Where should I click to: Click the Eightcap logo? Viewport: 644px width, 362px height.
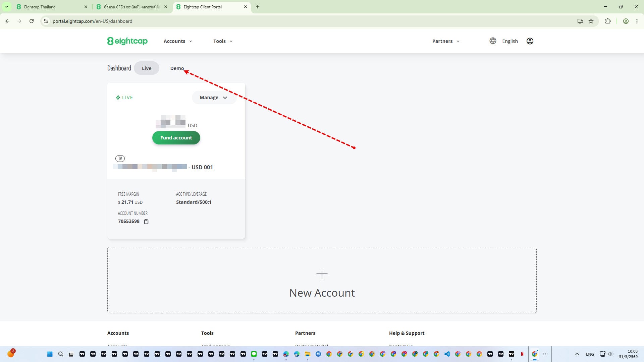[127, 41]
